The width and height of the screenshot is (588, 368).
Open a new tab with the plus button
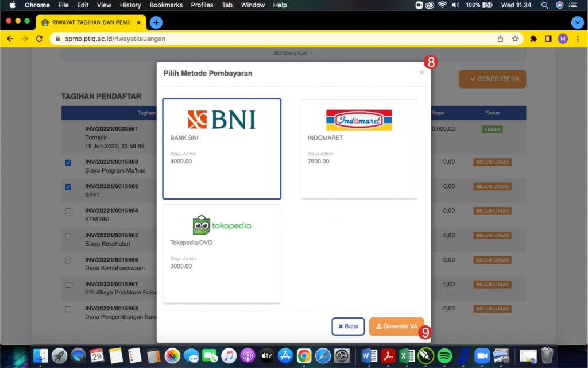click(x=156, y=22)
